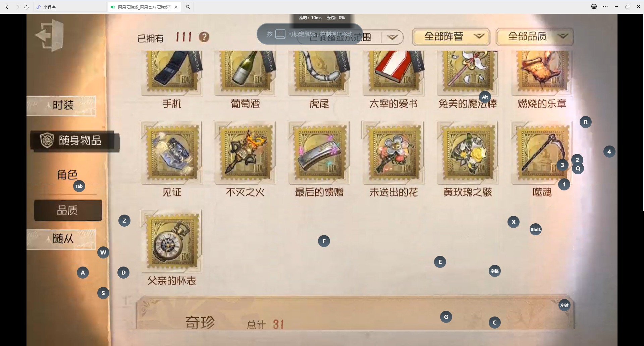Open the 随身物品 category

(x=74, y=140)
